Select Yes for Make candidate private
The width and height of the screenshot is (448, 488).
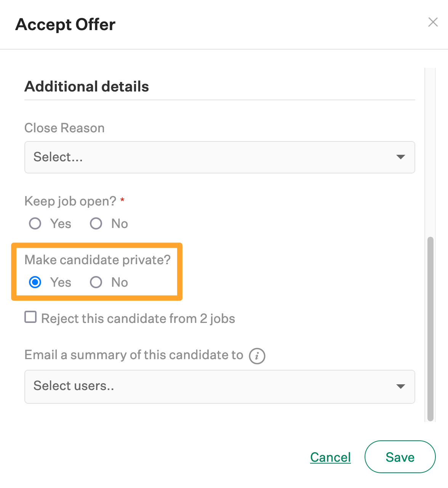tap(35, 282)
